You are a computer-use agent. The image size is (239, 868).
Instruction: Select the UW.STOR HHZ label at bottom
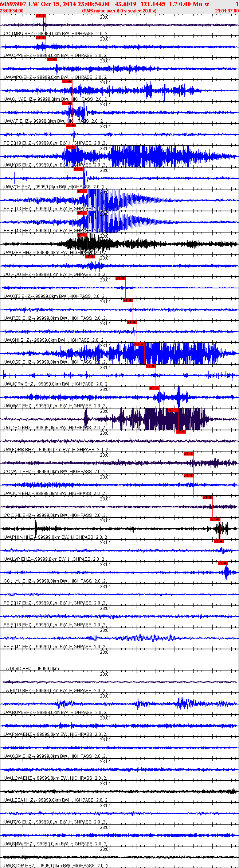coord(19,866)
